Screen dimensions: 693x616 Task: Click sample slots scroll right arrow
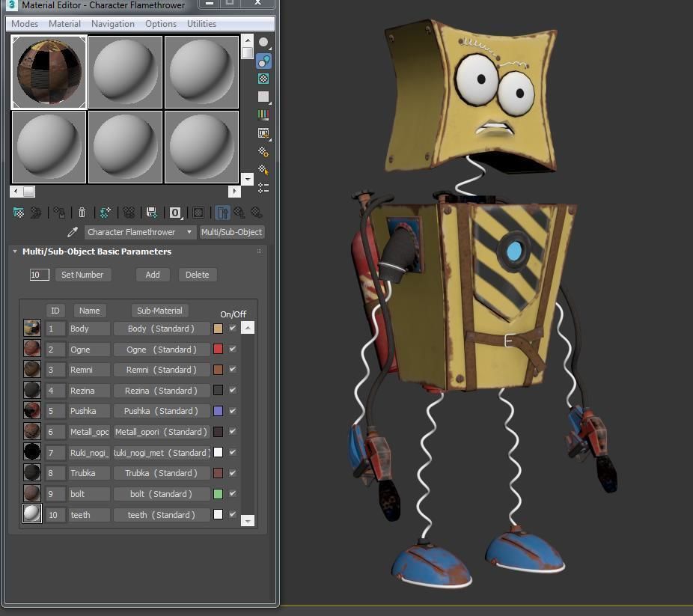point(234,192)
